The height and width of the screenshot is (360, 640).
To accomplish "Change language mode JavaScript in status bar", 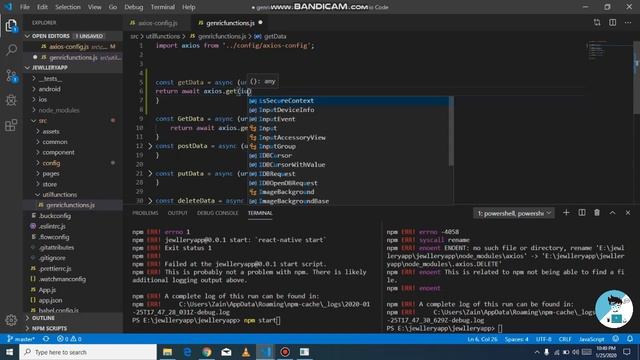I will click(x=591, y=339).
